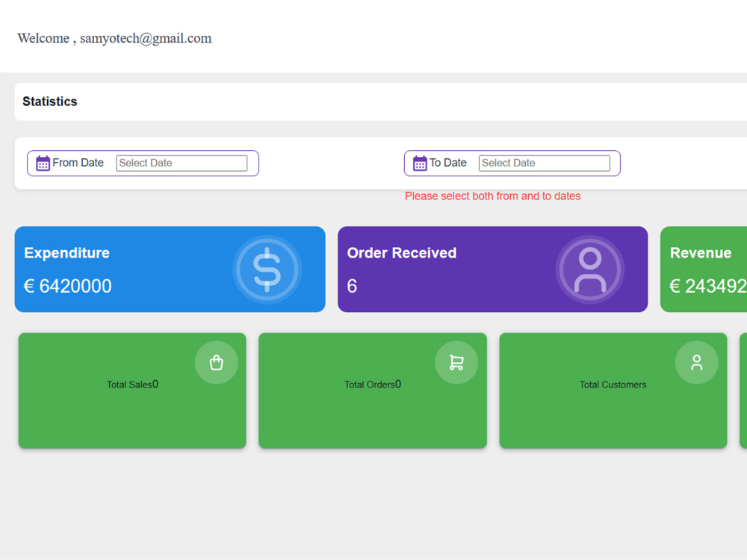Click the user icon on Total Customers
Image resolution: width=747 pixels, height=560 pixels.
(696, 362)
